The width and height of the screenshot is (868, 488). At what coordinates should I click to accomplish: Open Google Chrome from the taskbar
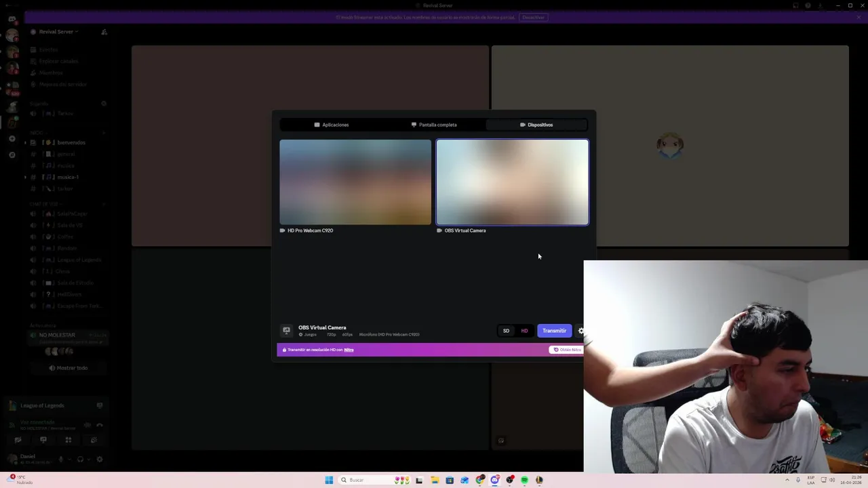(480, 480)
